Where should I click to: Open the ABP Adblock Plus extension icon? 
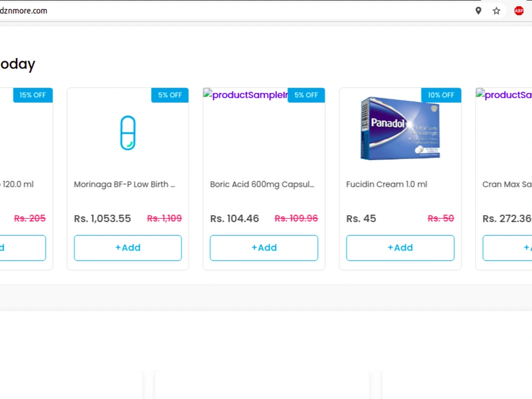(518, 11)
